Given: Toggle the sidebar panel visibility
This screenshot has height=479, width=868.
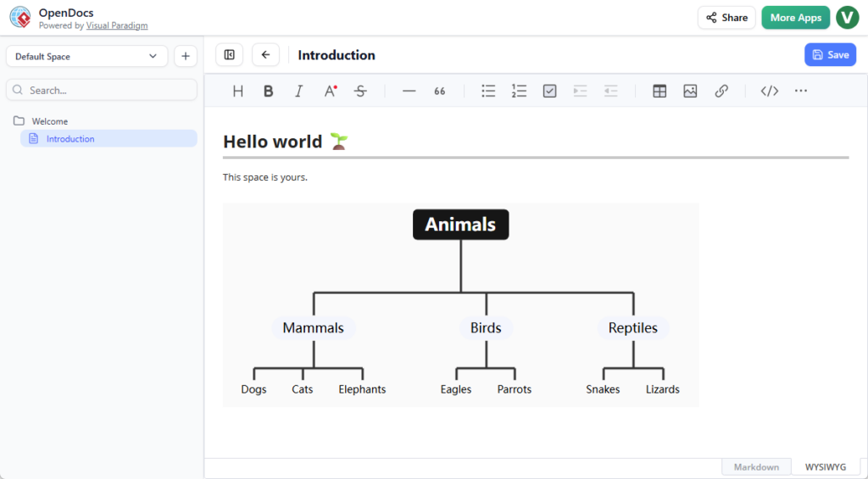Looking at the screenshot, I should point(229,55).
